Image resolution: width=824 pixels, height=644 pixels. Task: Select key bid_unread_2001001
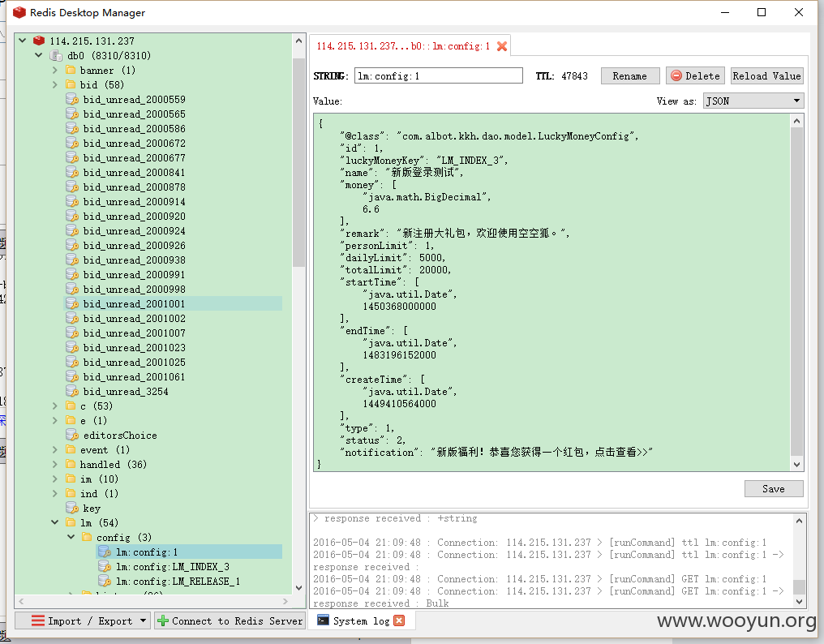(134, 304)
